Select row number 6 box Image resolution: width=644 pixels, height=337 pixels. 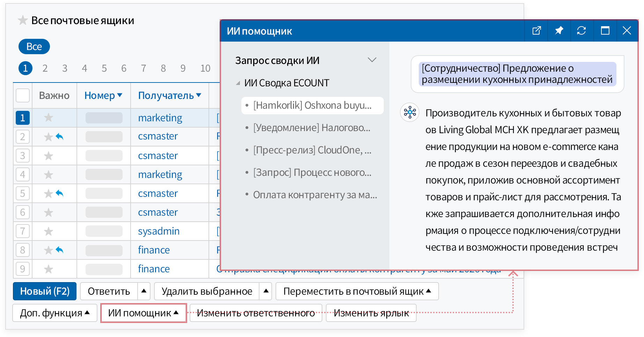23,212
